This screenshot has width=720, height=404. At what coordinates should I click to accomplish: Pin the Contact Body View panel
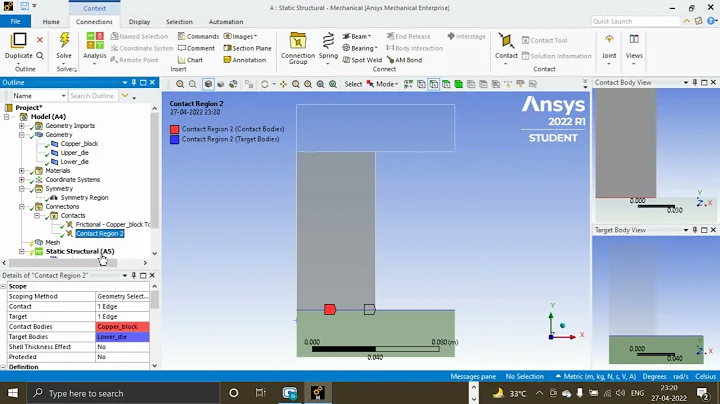point(695,83)
